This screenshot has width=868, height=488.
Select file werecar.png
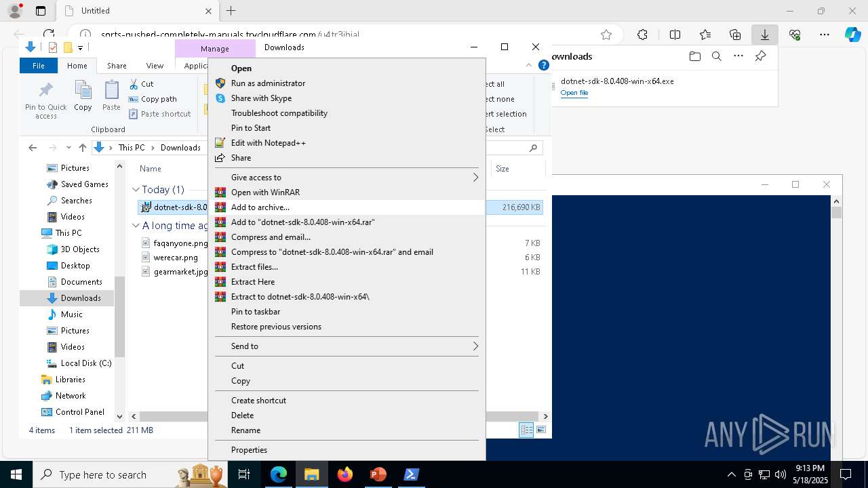pos(170,258)
